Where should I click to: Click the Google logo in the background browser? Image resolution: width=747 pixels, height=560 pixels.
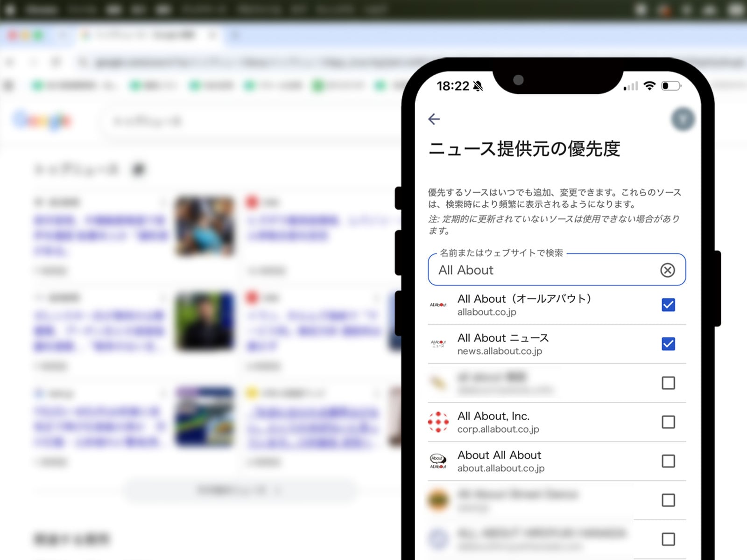pos(42,121)
